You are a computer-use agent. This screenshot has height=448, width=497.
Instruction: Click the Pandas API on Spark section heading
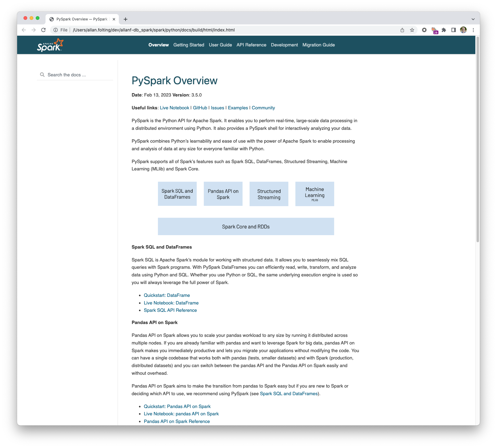(155, 322)
